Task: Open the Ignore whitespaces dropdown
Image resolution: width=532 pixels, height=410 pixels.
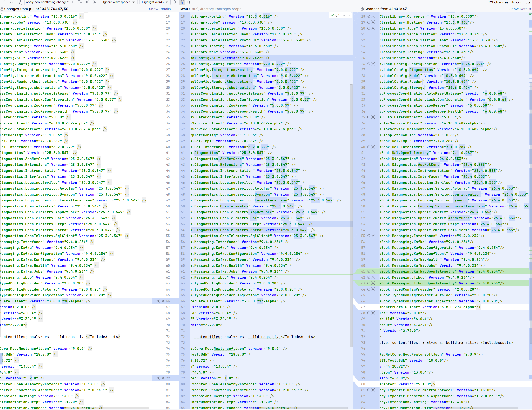Action: pyautogui.click(x=119, y=2)
